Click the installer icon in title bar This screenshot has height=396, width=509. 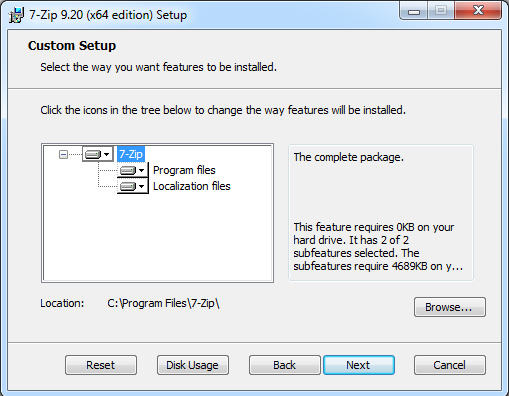tap(16, 15)
